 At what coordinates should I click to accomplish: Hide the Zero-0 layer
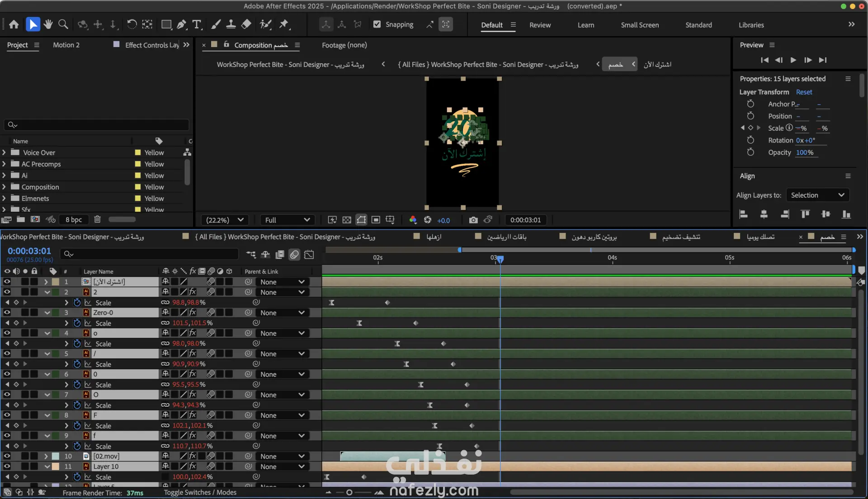7,313
